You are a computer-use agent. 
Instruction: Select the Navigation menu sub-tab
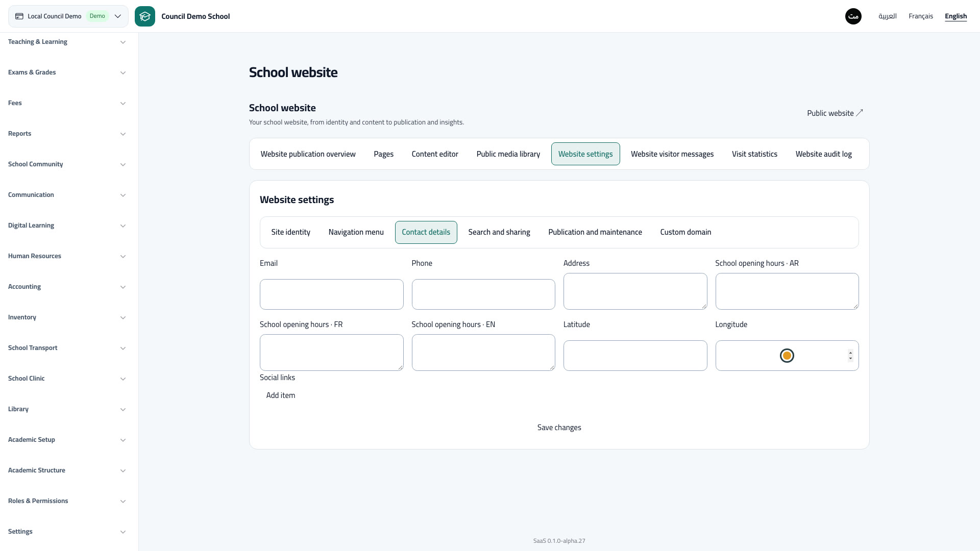pyautogui.click(x=356, y=232)
